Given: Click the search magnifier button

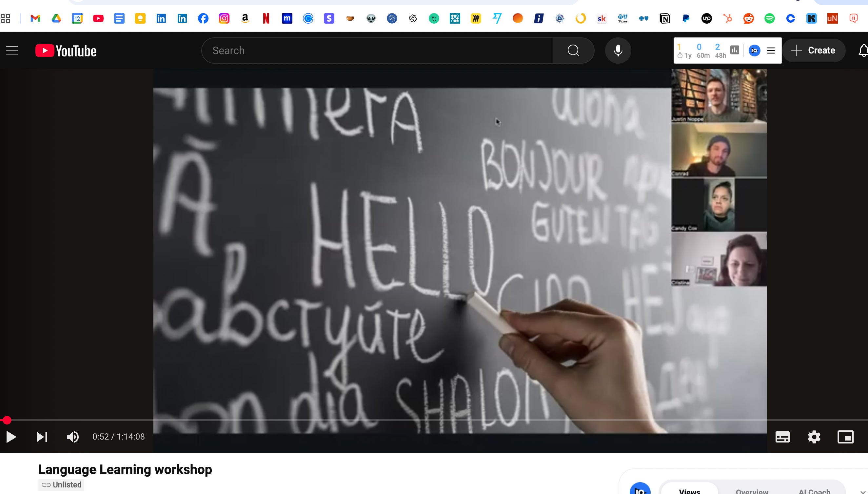Looking at the screenshot, I should pos(573,51).
